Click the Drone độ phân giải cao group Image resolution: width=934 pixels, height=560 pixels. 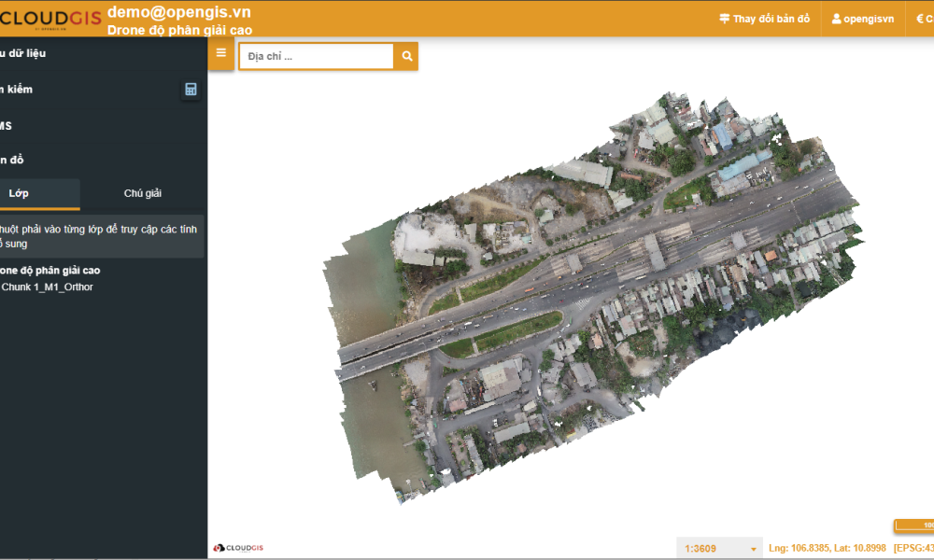pos(50,271)
